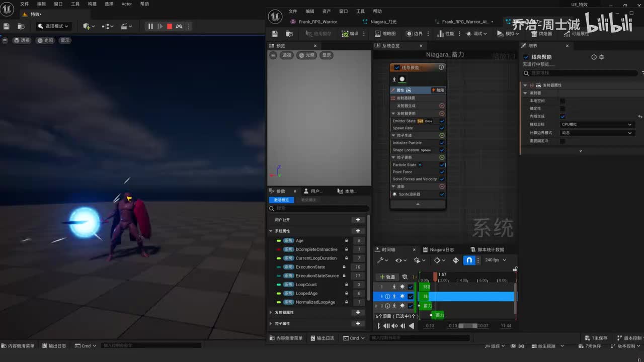
Task: Open the 240 fps frame rate dropdown
Action: (496, 260)
